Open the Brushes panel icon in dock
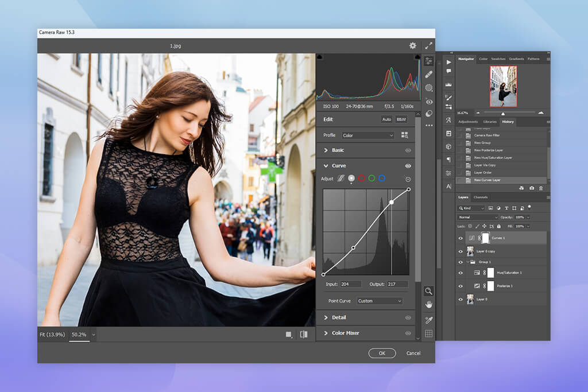The height and width of the screenshot is (392, 588). pyautogui.click(x=448, y=98)
